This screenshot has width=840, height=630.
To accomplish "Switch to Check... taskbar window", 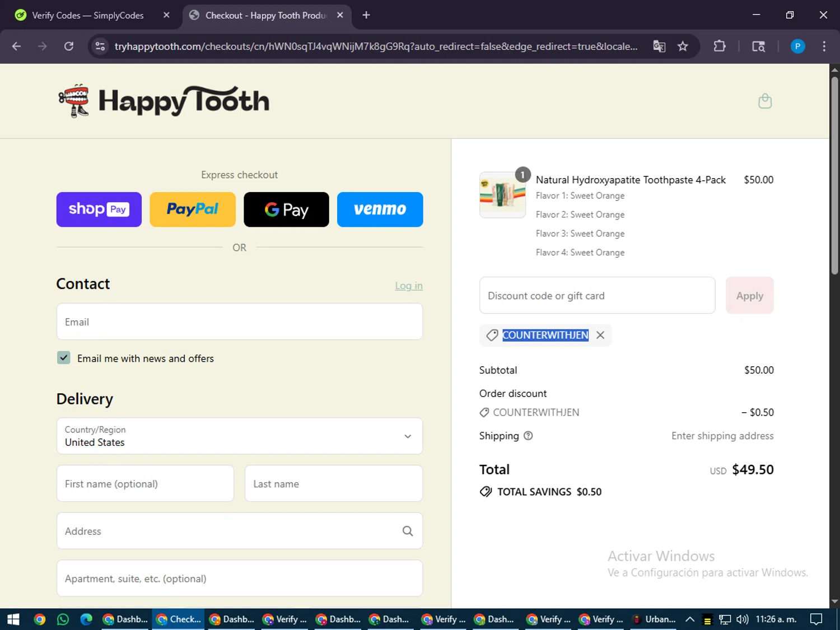I will [179, 619].
